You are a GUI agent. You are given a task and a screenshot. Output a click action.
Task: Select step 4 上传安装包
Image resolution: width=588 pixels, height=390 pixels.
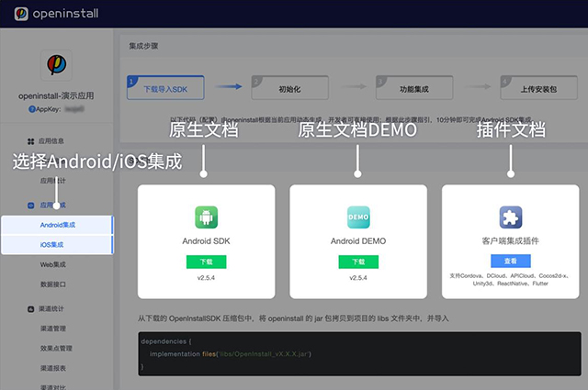click(539, 88)
